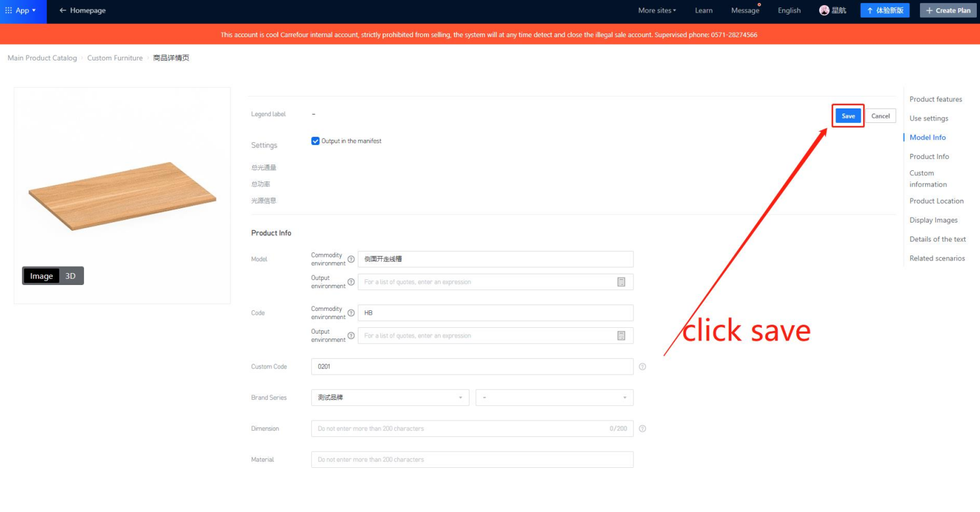Open the second Brand Series dropdown
The height and width of the screenshot is (512, 980).
coord(555,398)
